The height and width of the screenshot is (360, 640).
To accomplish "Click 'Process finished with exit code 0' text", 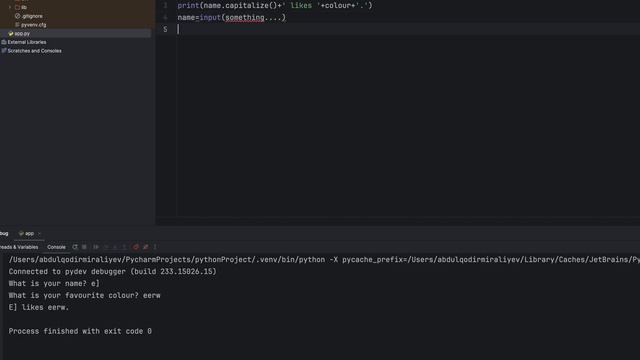I will [80, 331].
